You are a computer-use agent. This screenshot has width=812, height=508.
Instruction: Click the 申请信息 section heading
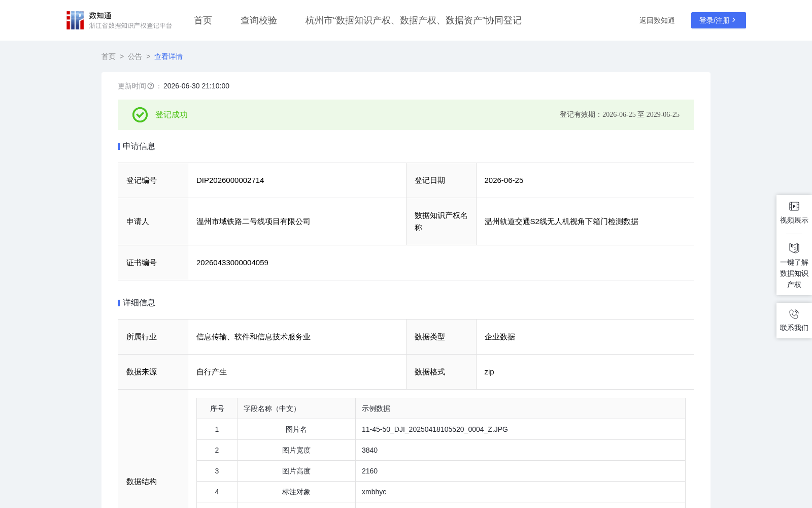tap(139, 146)
